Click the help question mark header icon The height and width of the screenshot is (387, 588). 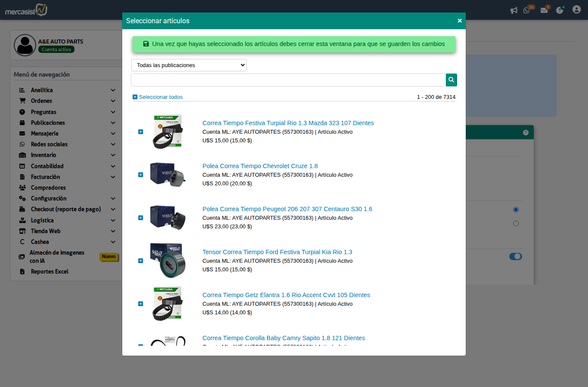point(560,10)
